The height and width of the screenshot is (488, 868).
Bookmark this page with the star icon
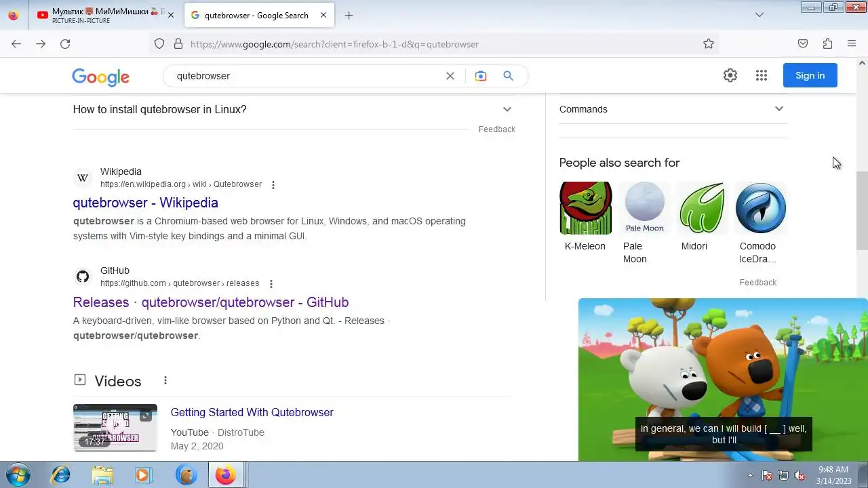tap(709, 43)
